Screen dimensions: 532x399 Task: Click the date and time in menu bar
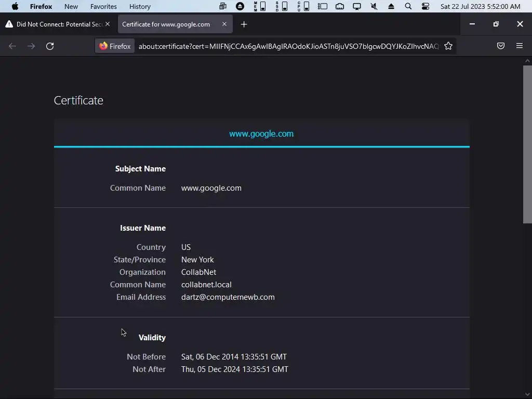point(480,6)
